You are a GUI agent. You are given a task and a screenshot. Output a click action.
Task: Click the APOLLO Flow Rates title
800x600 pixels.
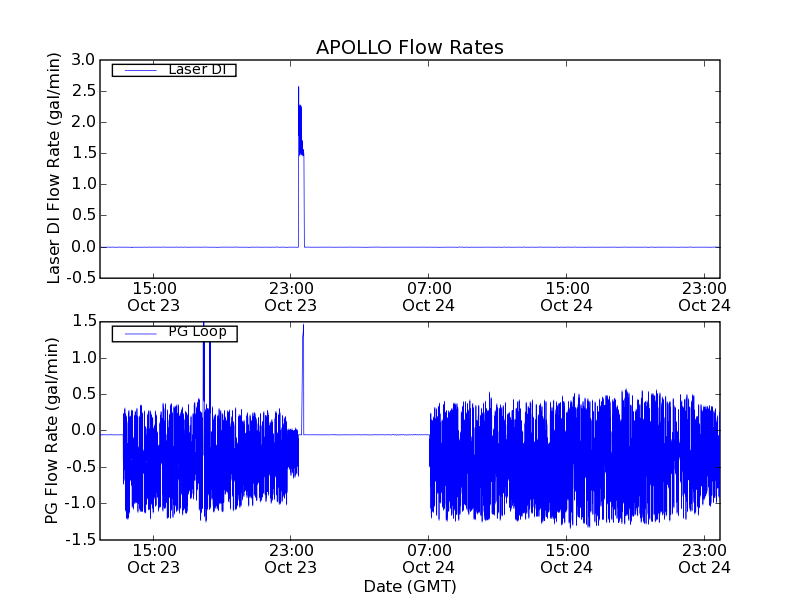(410, 47)
